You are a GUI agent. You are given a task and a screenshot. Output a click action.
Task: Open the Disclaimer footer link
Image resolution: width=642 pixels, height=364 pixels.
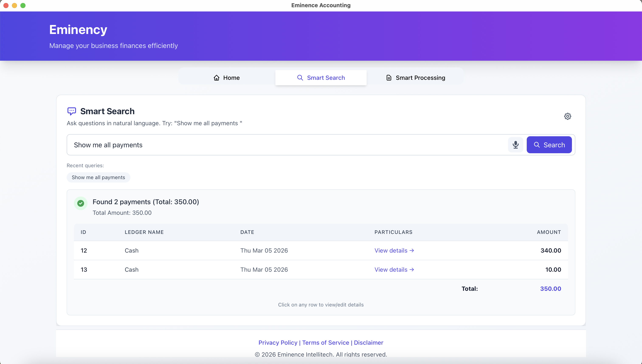click(368, 343)
